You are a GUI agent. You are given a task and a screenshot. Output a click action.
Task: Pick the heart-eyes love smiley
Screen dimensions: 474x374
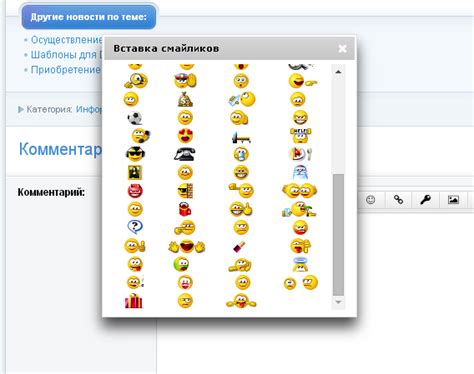coord(185,136)
